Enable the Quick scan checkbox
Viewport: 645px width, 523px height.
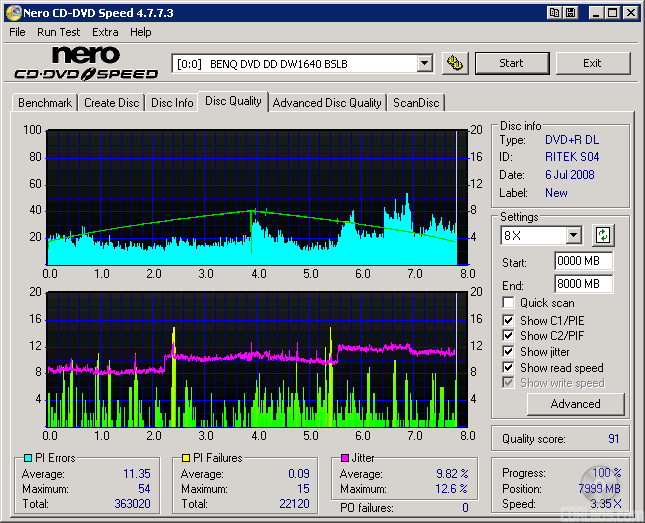click(509, 303)
